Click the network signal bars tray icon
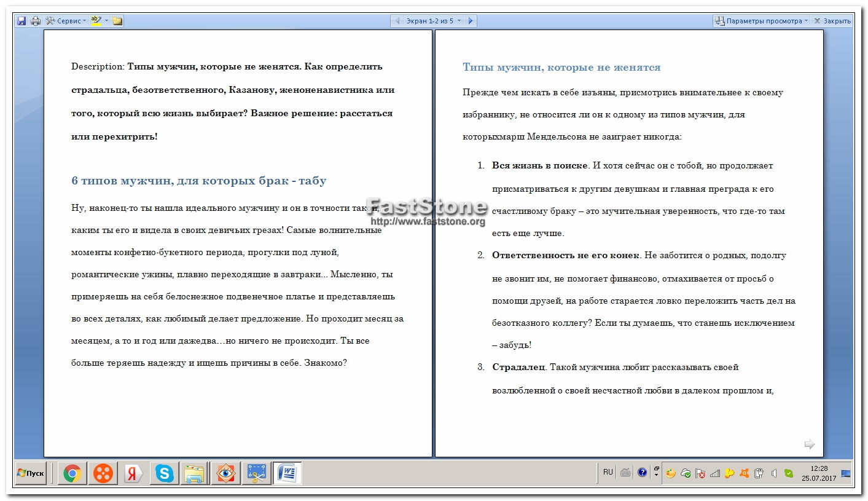Image resolution: width=868 pixels, height=501 pixels. [715, 473]
